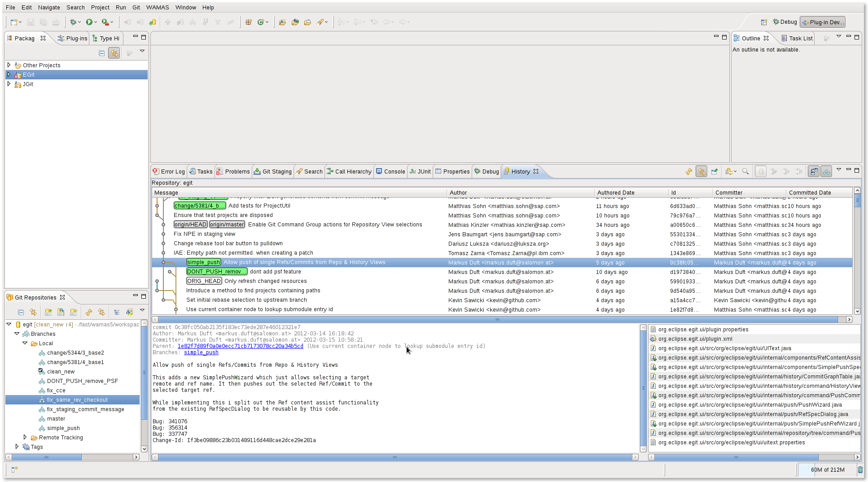Toggle Link with Editor in Package Explorer
The image size is (868, 482).
point(114,53)
